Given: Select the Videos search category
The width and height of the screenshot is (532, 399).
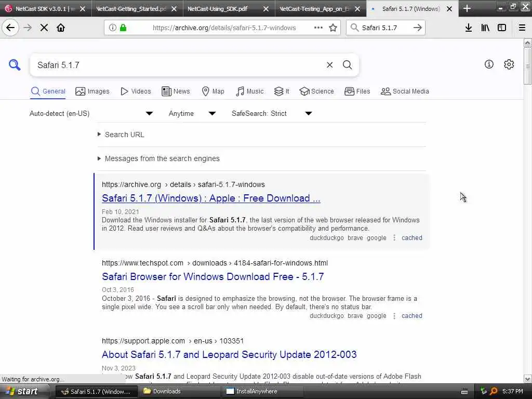Looking at the screenshot, I should pos(136,91).
